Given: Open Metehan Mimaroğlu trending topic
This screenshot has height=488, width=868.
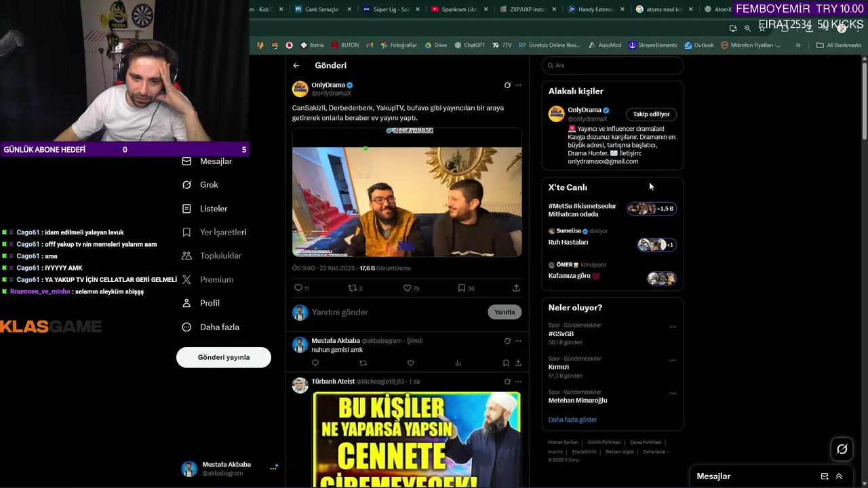Looking at the screenshot, I should [x=578, y=401].
